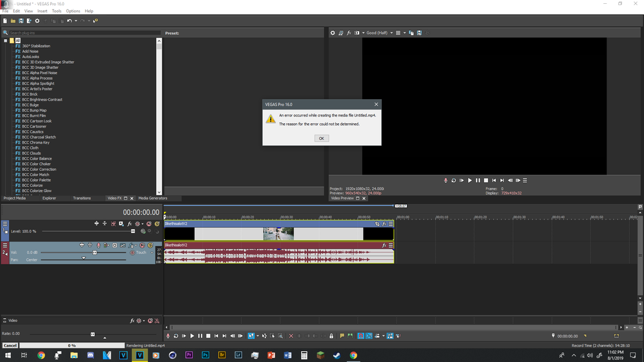This screenshot has width=644, height=362.
Task: Open Video Preview transport hamburger menu
Action: (525, 180)
